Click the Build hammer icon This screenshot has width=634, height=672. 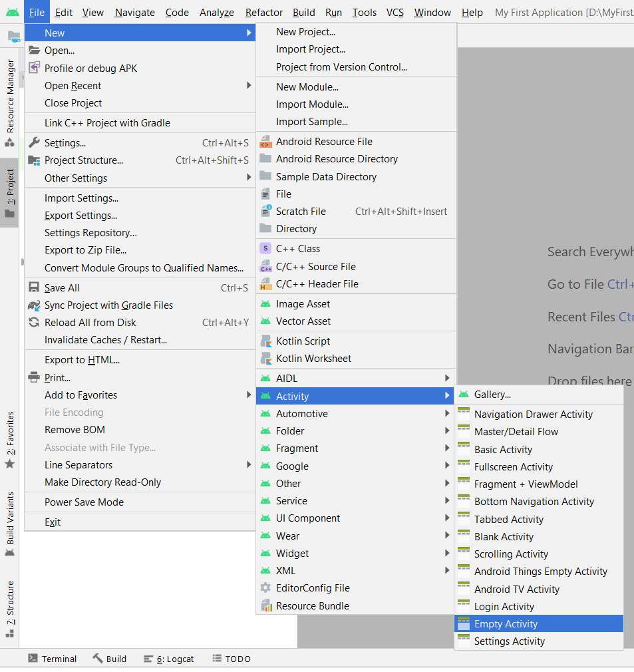(x=98, y=658)
